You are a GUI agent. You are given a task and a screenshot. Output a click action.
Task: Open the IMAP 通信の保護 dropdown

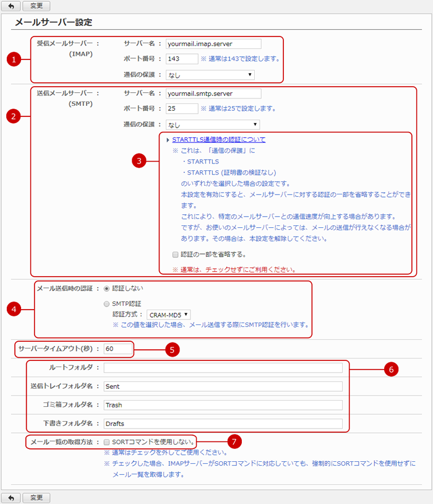[210, 75]
